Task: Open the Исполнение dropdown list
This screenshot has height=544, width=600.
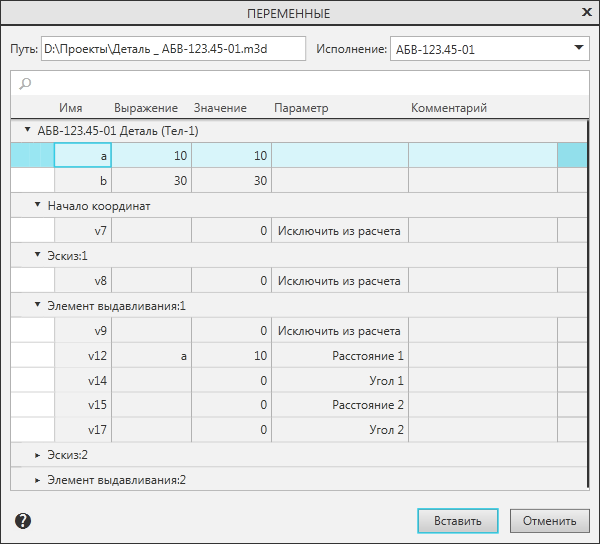Action: (578, 48)
